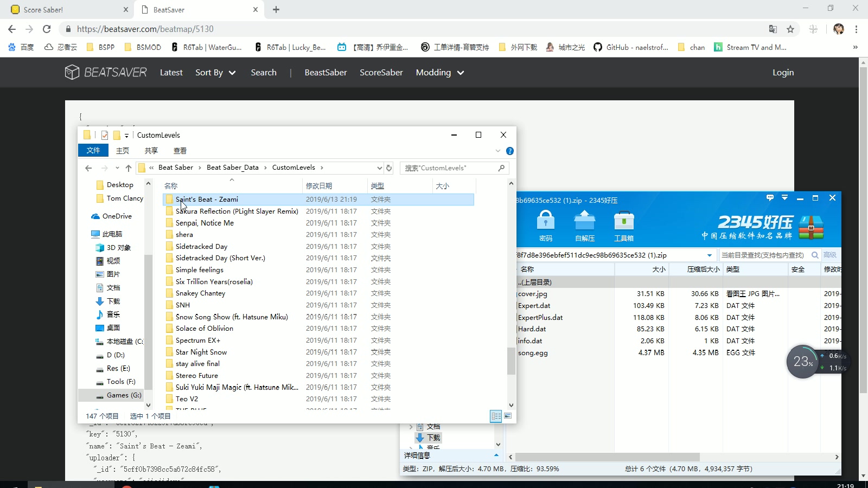Open the Latest menu item on BeatSaver
The height and width of the screenshot is (488, 868).
coord(171,73)
